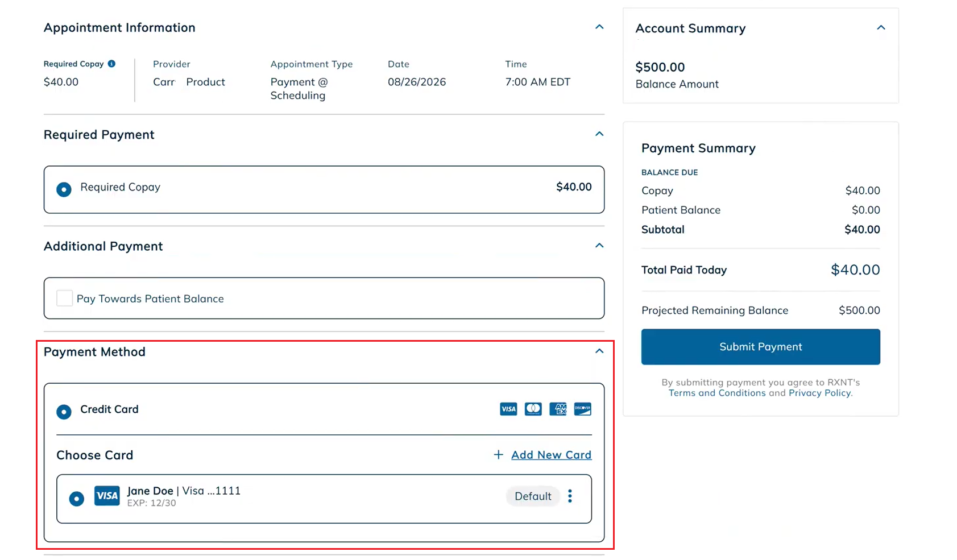Image resolution: width=957 pixels, height=560 pixels.
Task: Select the Required Copay radio button
Action: pos(64,189)
